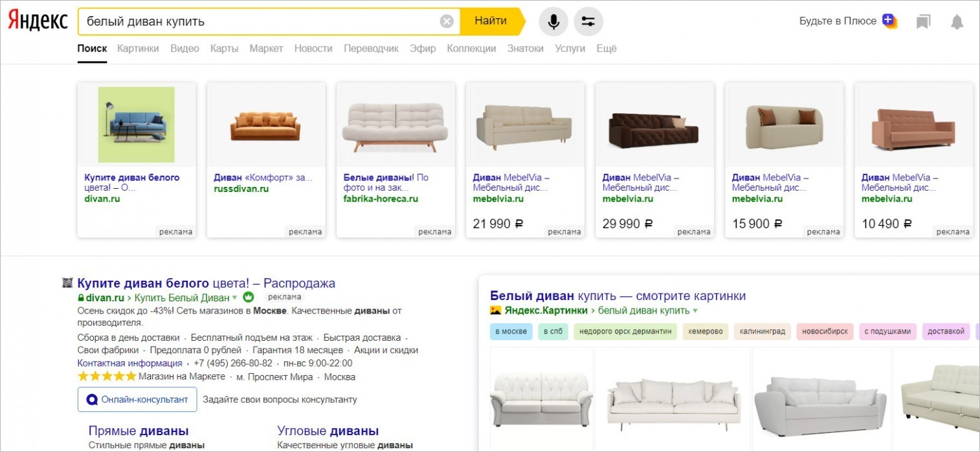Viewport: 980px width, 452px height.
Task: Open the bookmarks collections icon
Action: 924,22
